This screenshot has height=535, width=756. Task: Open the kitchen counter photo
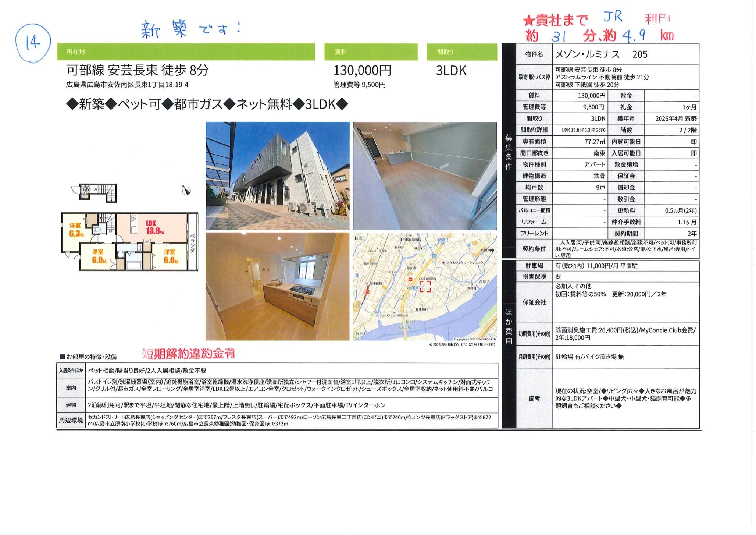click(x=277, y=286)
